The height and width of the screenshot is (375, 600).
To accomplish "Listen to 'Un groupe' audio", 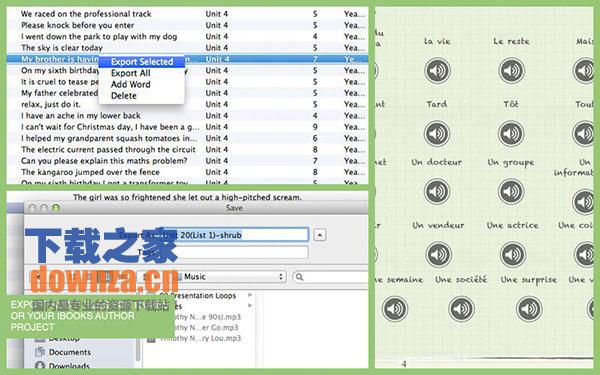I will (x=511, y=191).
